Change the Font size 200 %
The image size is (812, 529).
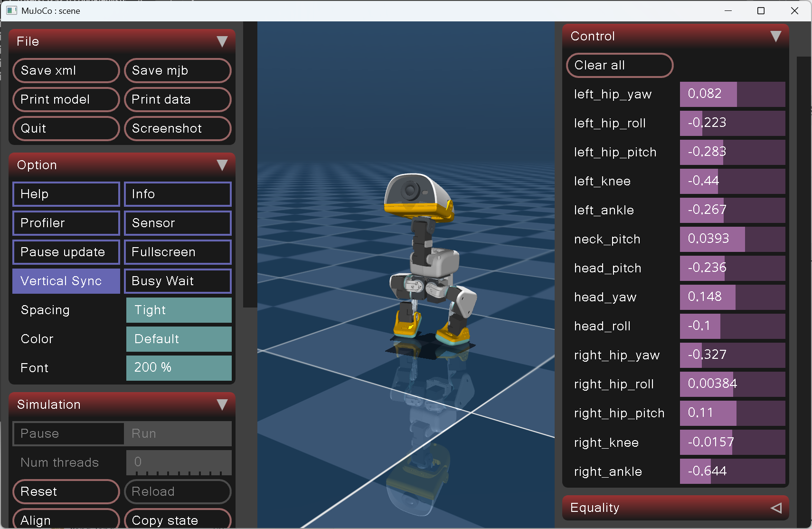pos(179,367)
